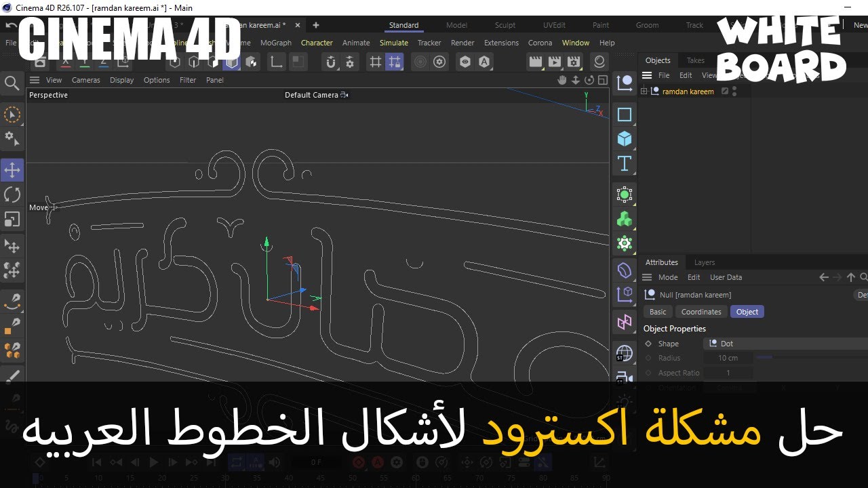Image resolution: width=868 pixels, height=488 pixels.
Task: Click the Attributes up arrow
Action: (x=851, y=277)
